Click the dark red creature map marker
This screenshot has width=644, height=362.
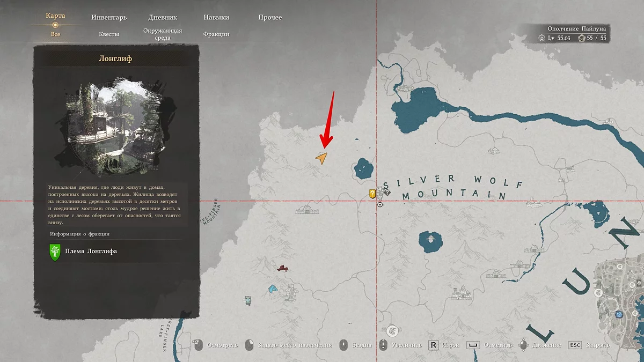pos(282,268)
